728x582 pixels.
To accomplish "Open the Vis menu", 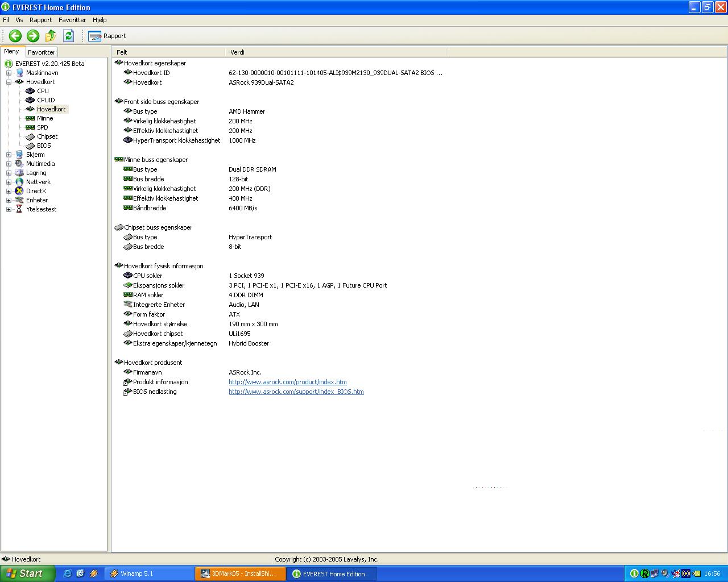I will (x=19, y=20).
